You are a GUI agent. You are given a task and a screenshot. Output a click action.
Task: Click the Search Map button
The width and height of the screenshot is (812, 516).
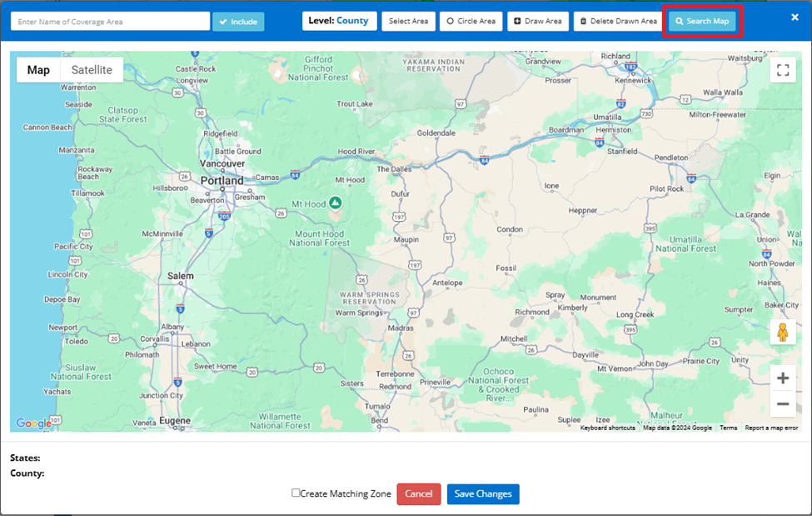[x=702, y=22]
